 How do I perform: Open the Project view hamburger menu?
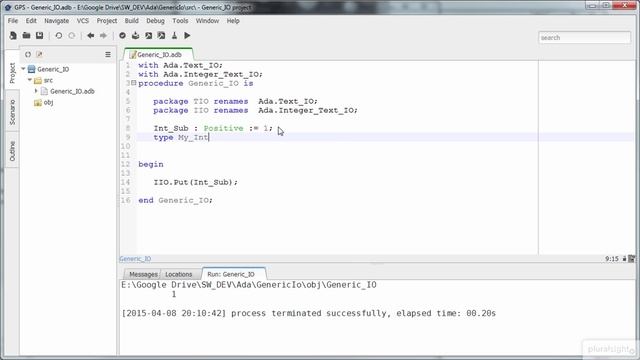108,54
